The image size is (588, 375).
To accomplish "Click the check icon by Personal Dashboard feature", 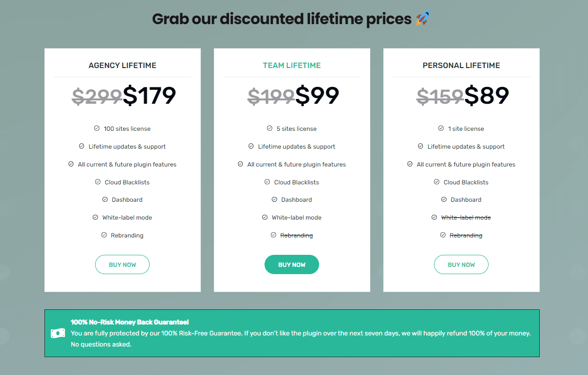I will [444, 199].
